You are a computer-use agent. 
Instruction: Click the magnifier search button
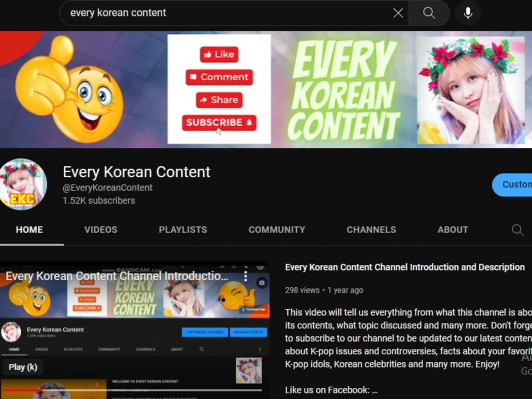(x=429, y=13)
